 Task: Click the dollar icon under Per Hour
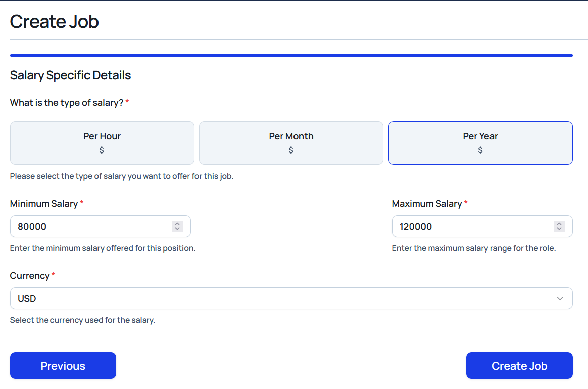102,150
